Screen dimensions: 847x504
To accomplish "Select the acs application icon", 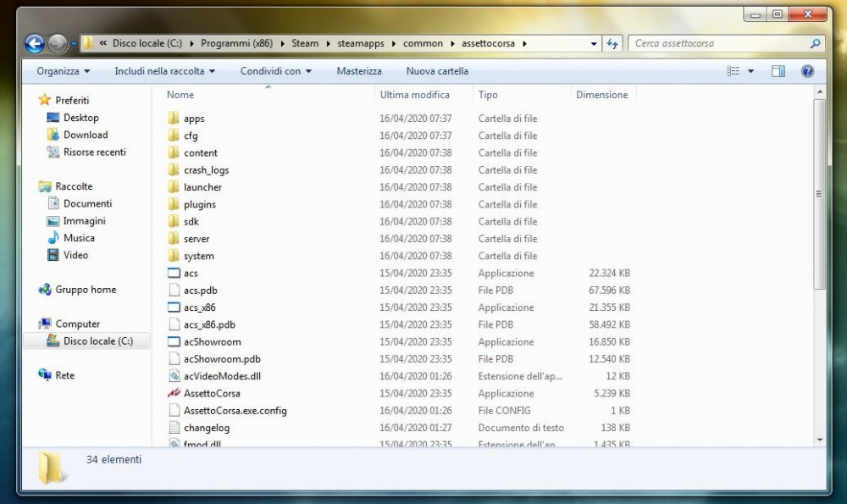I will coord(174,273).
